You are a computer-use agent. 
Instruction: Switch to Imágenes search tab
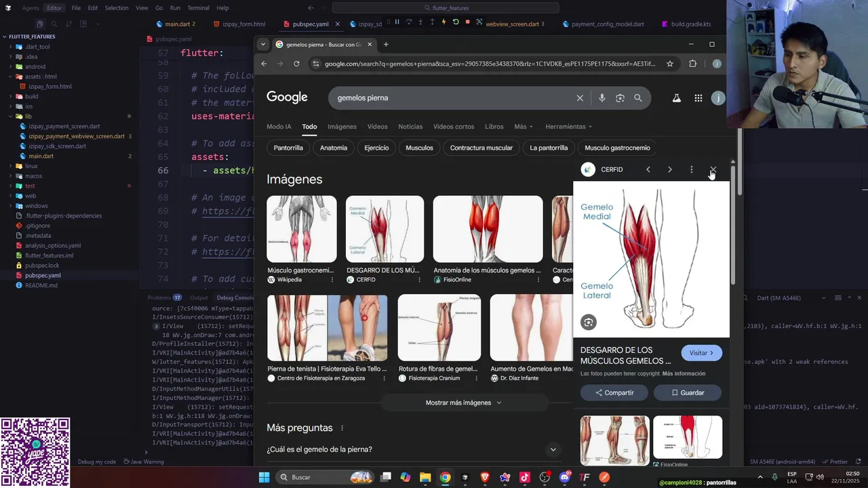pyautogui.click(x=342, y=127)
